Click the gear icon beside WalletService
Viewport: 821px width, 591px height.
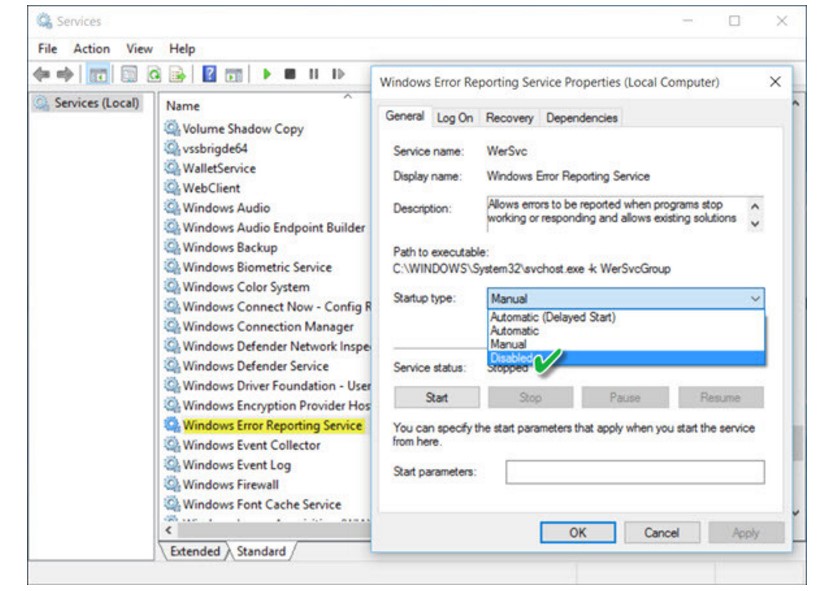point(172,168)
